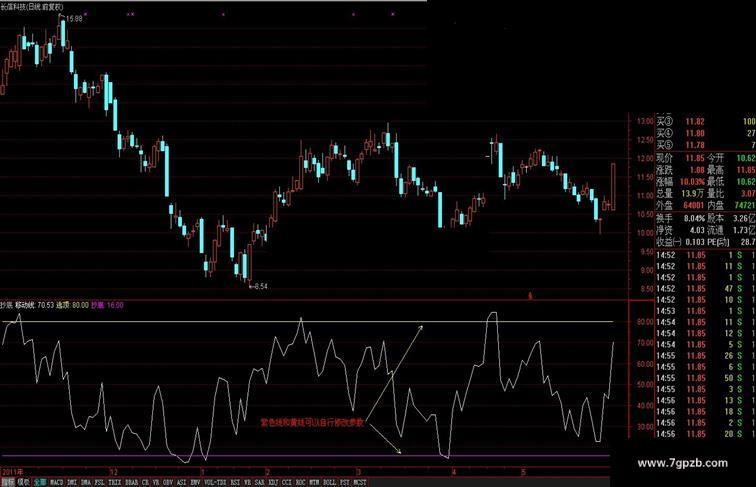756x487 pixels.
Task: Select the VR indicator tab
Action: coord(156,482)
